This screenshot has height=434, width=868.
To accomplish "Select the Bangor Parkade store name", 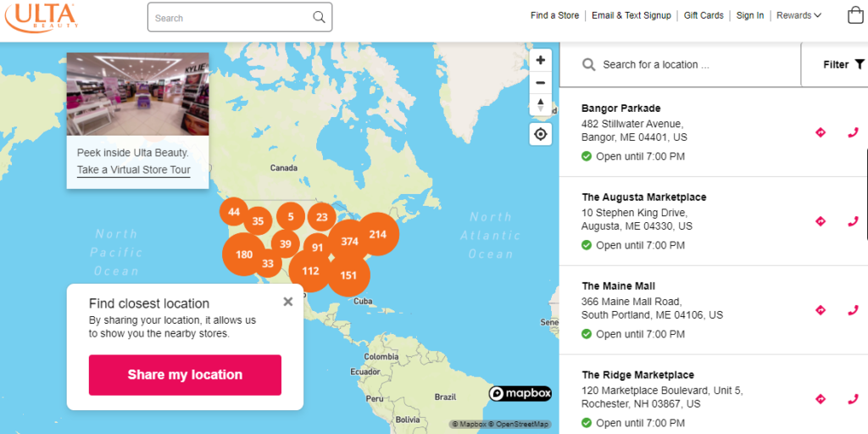I will (620, 108).
